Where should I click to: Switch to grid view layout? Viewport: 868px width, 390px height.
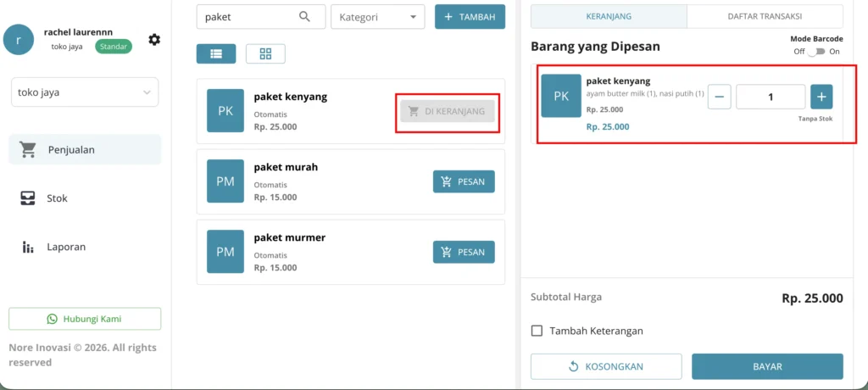[265, 53]
